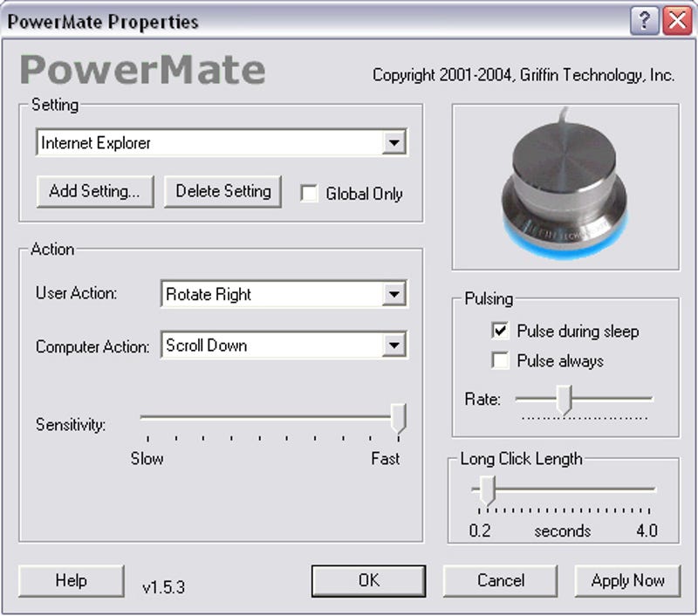Click the pulsing Rate slider thumb
The width and height of the screenshot is (698, 616).
click(565, 400)
